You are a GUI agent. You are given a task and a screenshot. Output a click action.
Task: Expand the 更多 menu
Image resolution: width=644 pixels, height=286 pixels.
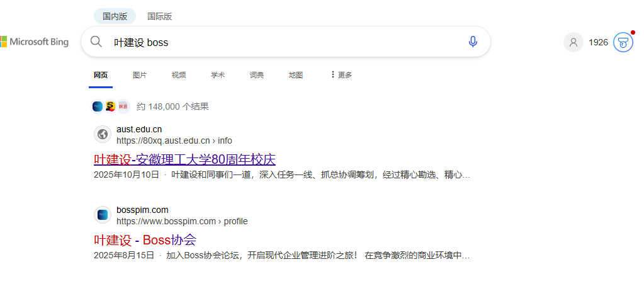coord(341,75)
